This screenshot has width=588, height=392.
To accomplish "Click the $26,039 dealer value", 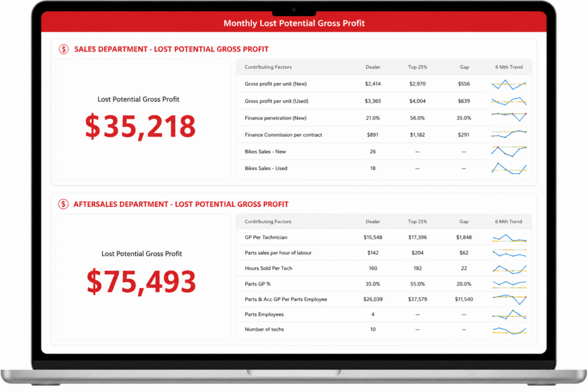I will tap(373, 299).
